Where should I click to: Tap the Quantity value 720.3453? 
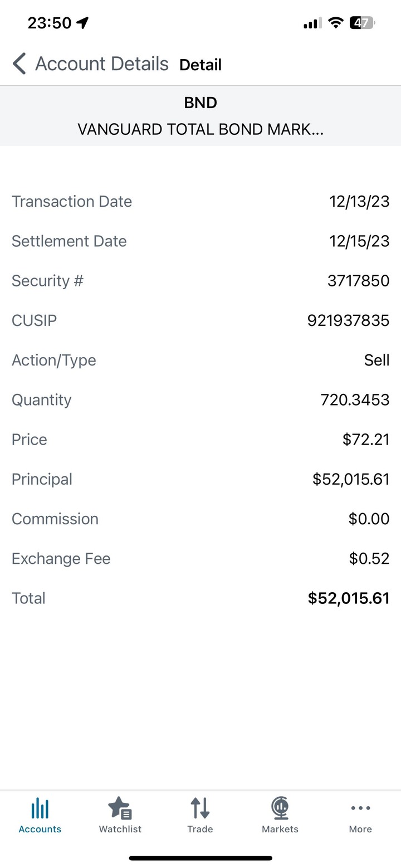tap(355, 399)
